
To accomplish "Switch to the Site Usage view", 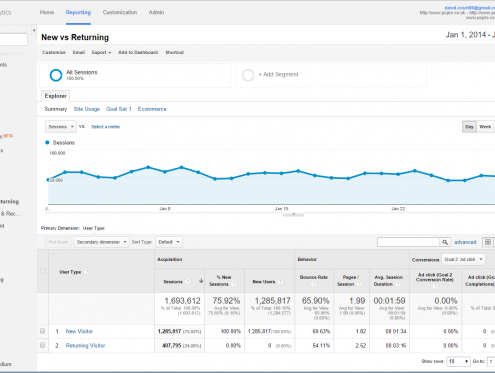I will [x=87, y=109].
